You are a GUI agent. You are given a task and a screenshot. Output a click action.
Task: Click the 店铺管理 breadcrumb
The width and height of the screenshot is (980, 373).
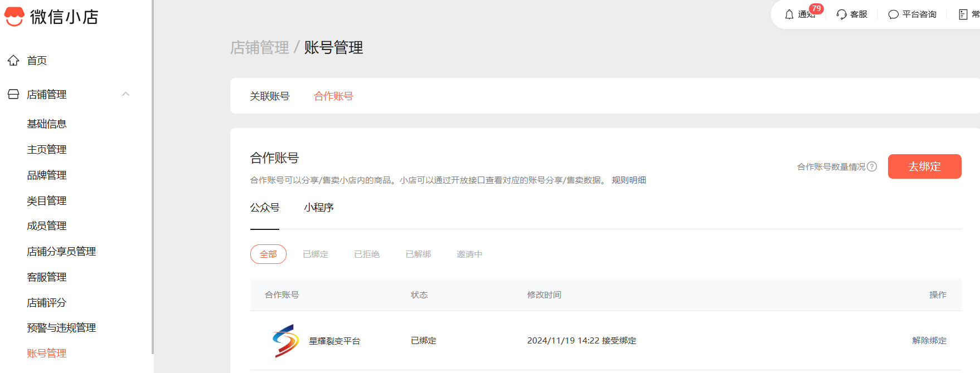coord(260,47)
